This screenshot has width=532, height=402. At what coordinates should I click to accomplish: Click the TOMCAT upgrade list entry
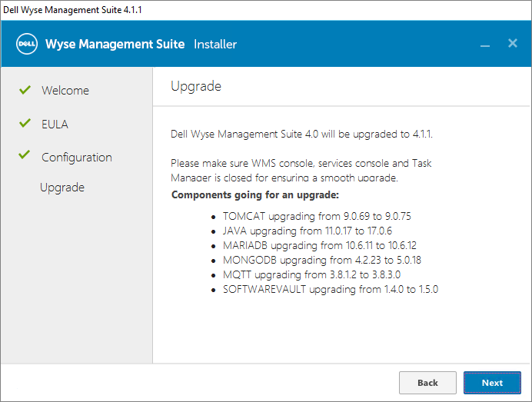pyautogui.click(x=317, y=217)
